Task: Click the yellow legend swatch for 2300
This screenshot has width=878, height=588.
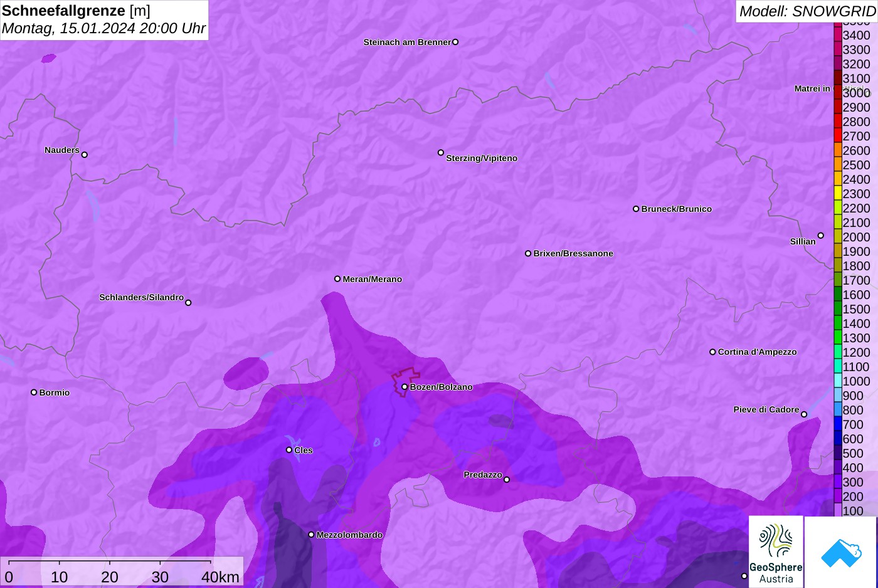Action: (837, 194)
